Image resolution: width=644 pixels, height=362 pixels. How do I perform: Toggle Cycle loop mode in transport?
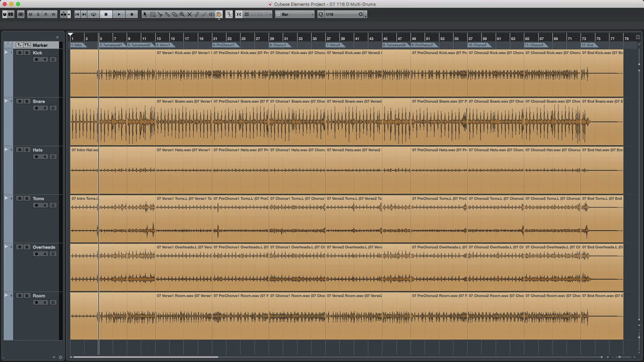94,14
